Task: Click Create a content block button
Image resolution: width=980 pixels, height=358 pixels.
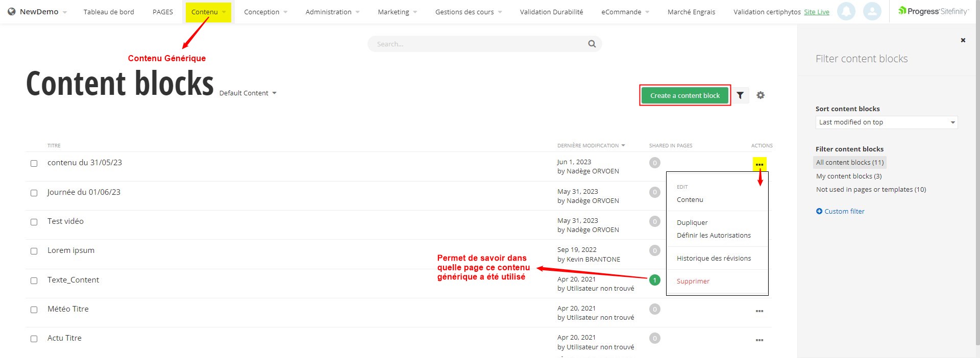Action: [x=684, y=95]
